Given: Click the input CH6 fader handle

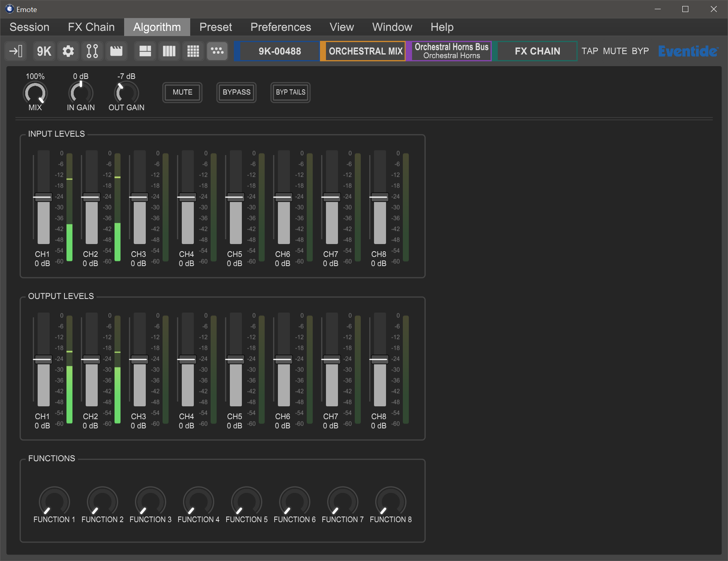Looking at the screenshot, I should 283,197.
